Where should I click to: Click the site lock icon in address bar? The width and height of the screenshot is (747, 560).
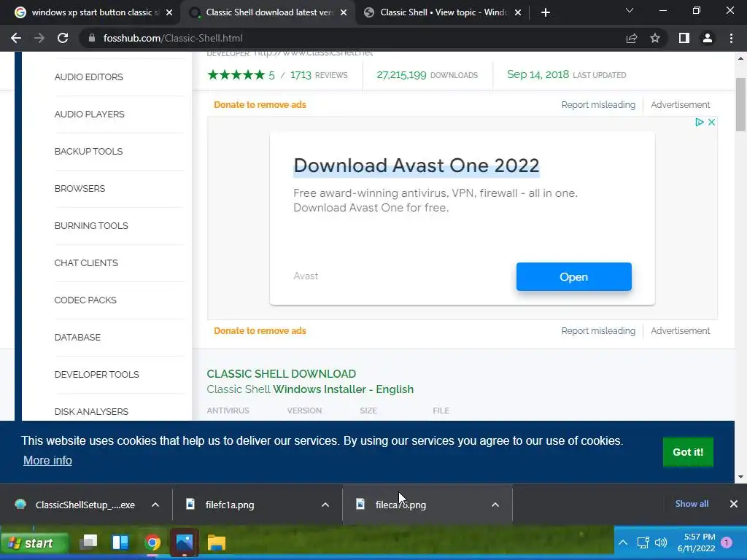[92, 38]
